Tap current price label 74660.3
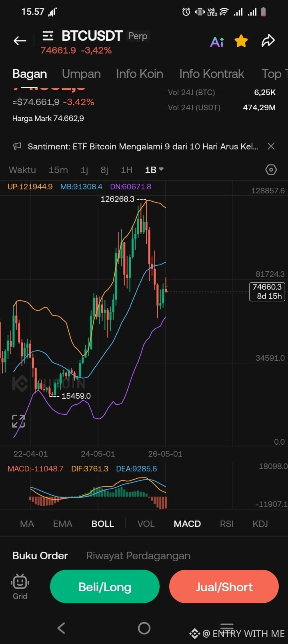This screenshot has height=644, width=288. pyautogui.click(x=267, y=291)
